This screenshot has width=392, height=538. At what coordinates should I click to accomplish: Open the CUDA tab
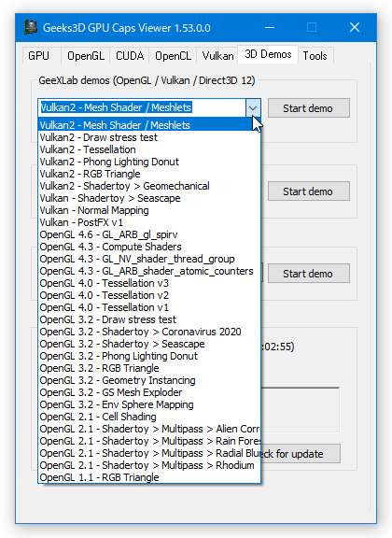pyautogui.click(x=130, y=56)
